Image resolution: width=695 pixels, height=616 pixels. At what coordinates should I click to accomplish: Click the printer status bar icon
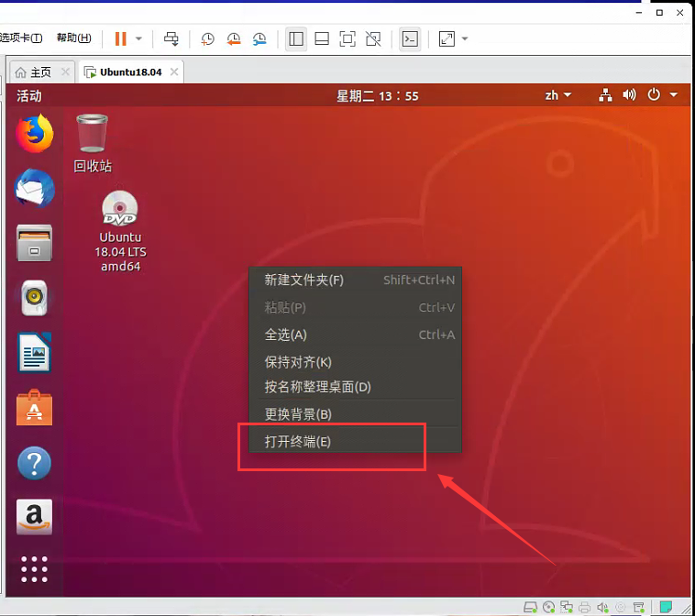pos(585,607)
